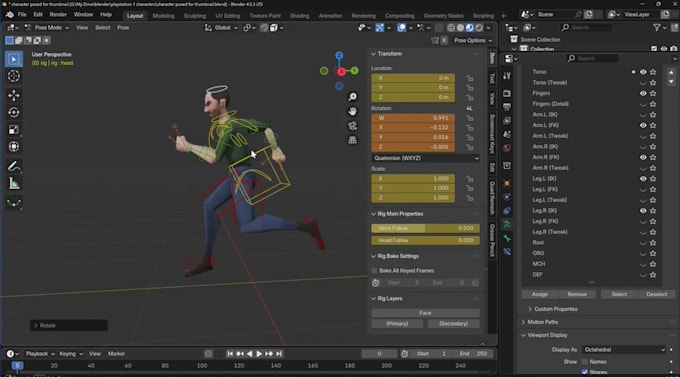Solo the Root bone collection star

pos(653,243)
